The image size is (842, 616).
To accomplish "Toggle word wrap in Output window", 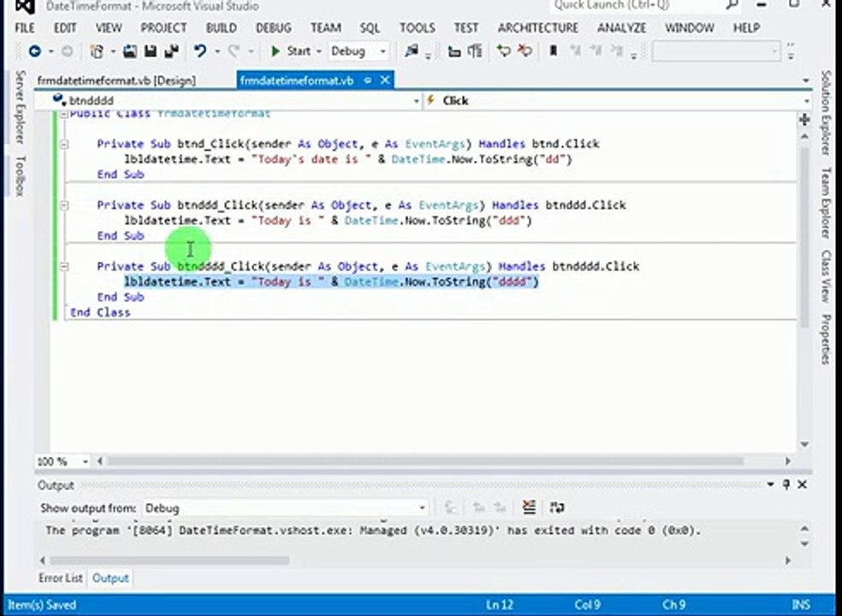I will click(x=557, y=507).
